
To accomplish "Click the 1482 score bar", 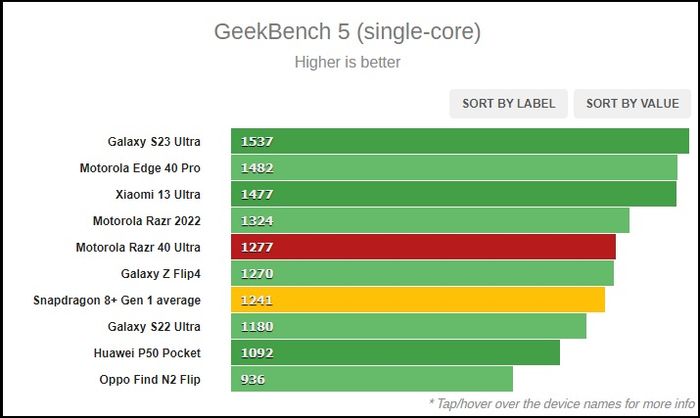I will 454,167.
